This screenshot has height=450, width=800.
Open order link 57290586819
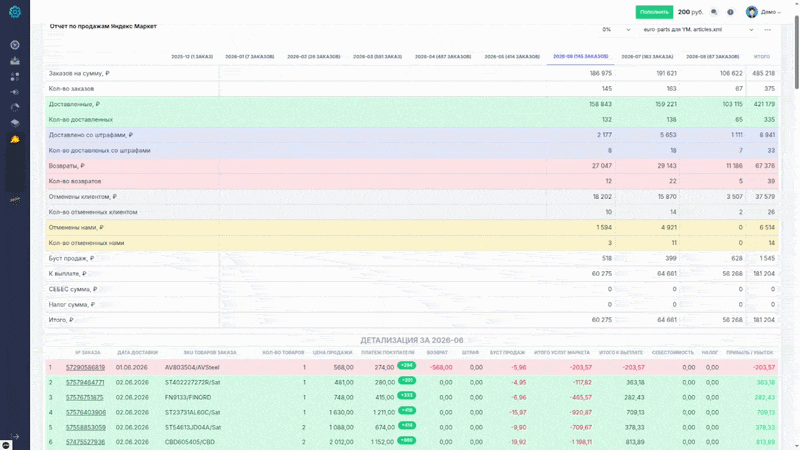[x=85, y=367]
